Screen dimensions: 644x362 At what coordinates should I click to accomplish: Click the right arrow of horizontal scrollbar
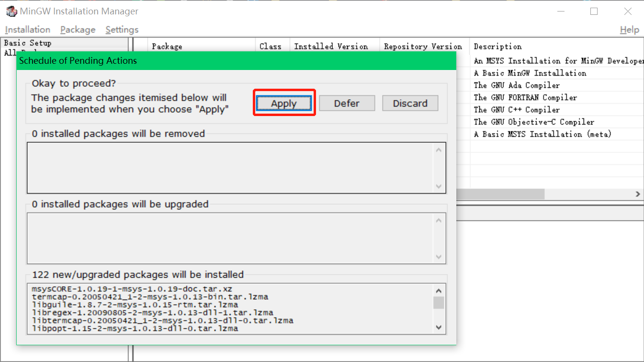click(638, 194)
